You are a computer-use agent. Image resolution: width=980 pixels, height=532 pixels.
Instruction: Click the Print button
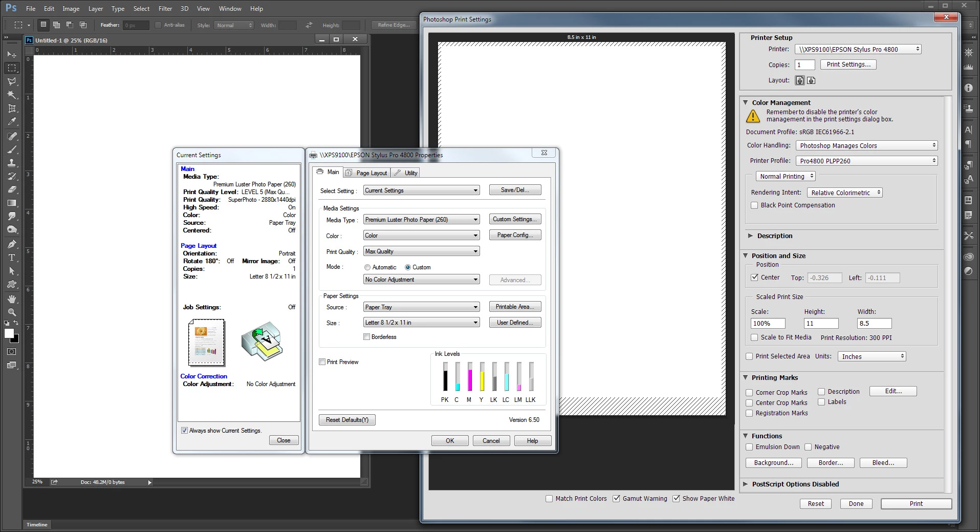(916, 504)
